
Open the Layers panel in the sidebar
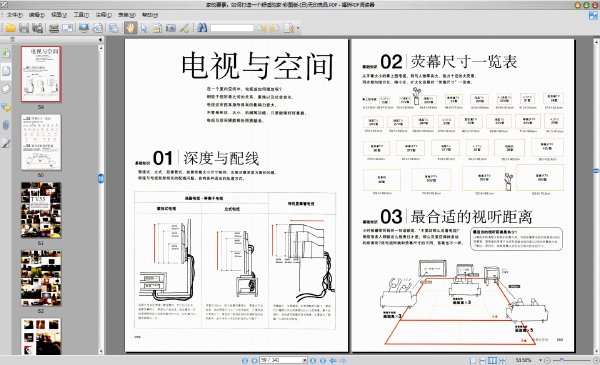pyautogui.click(x=6, y=89)
